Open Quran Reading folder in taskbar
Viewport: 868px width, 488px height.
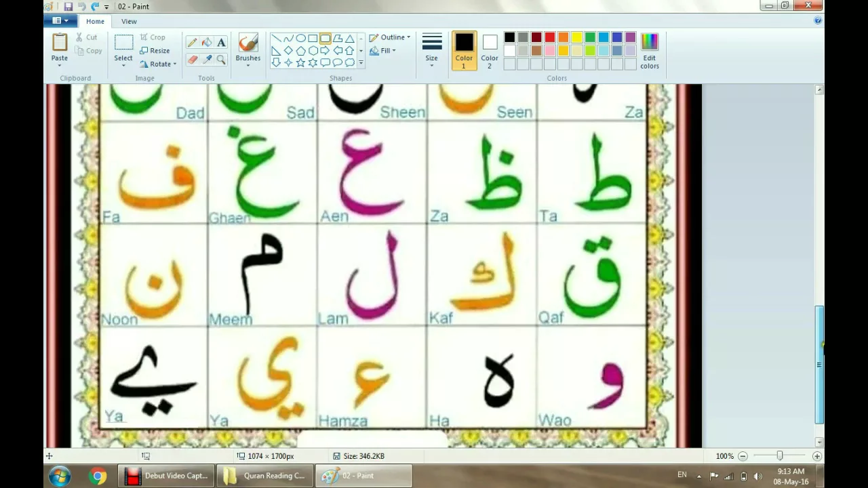(x=265, y=476)
